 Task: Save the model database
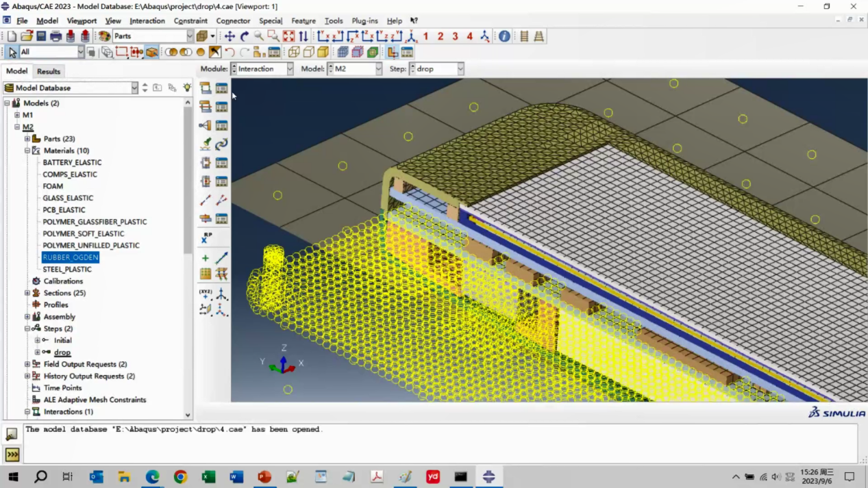pos(41,36)
